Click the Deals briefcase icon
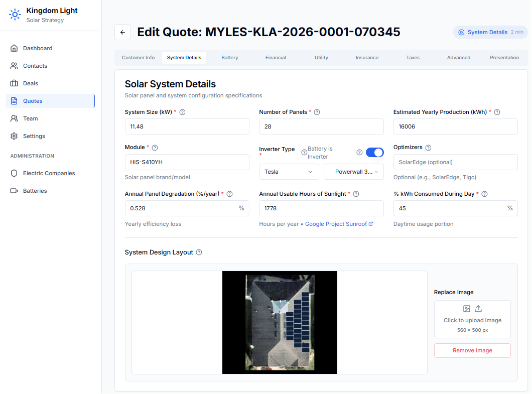Screen dimensions: 532x394 14,83
